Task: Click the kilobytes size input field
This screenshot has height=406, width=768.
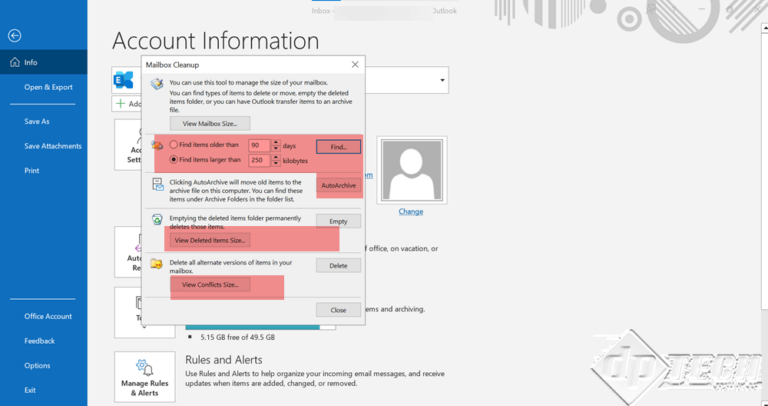Action: pyautogui.click(x=258, y=159)
